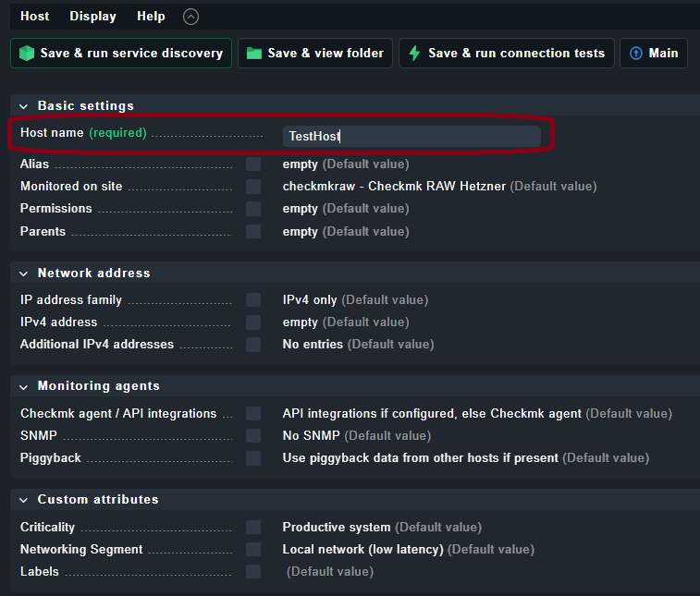700x596 pixels.
Task: Click the green cube service discovery icon
Action: point(27,53)
